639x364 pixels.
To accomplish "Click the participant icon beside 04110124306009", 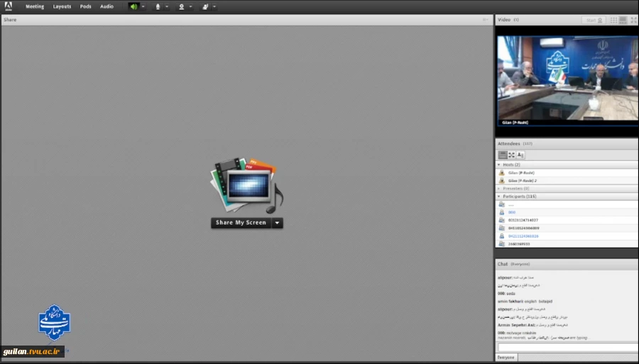I will [502, 228].
